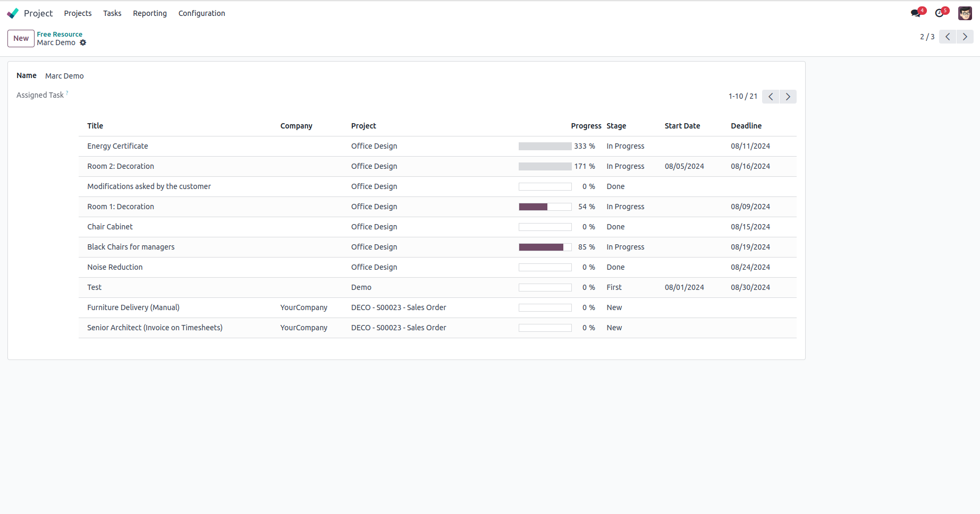Open the Tasks menu
The height and width of the screenshot is (514, 980).
(x=112, y=13)
